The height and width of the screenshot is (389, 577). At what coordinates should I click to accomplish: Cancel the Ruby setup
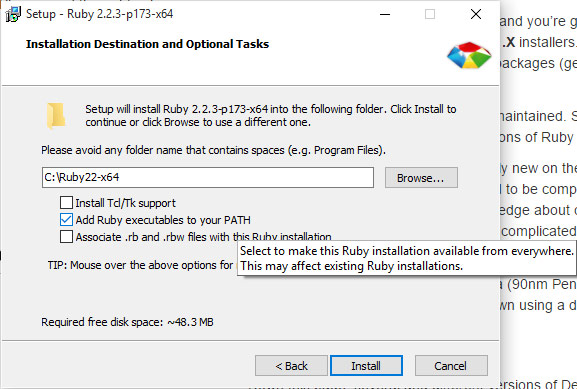pos(451,366)
